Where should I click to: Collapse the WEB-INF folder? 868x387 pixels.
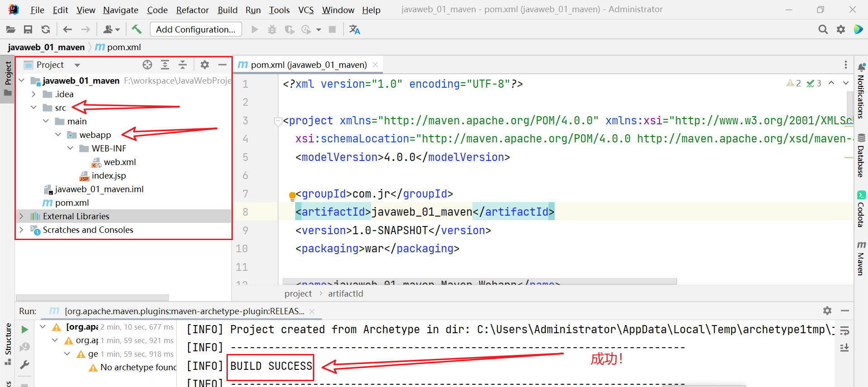(x=71, y=148)
